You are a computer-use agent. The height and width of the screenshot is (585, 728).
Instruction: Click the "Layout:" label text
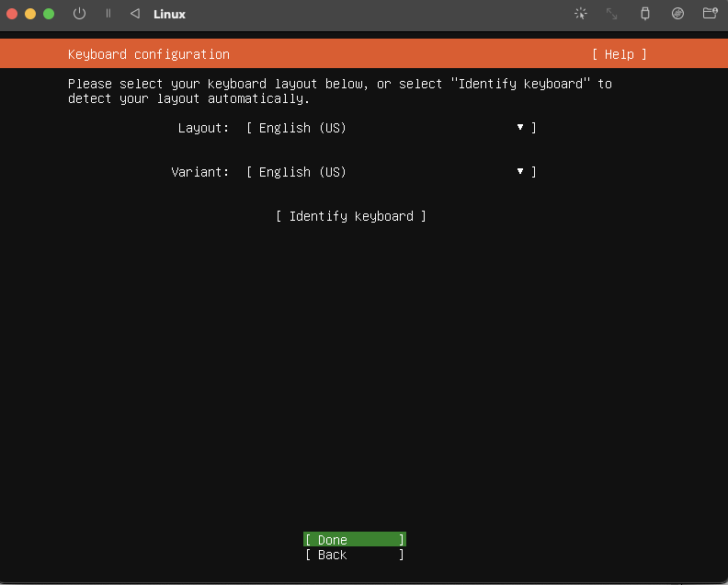coord(203,128)
